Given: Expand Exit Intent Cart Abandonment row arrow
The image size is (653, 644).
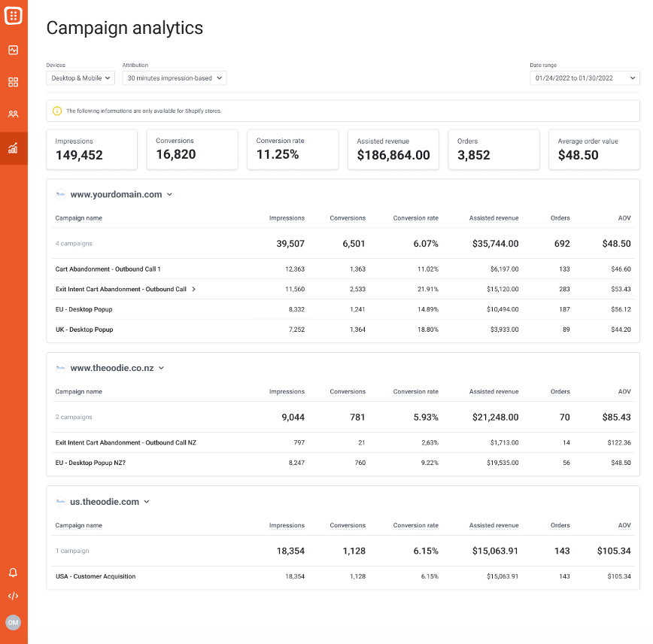Looking at the screenshot, I should click(193, 289).
